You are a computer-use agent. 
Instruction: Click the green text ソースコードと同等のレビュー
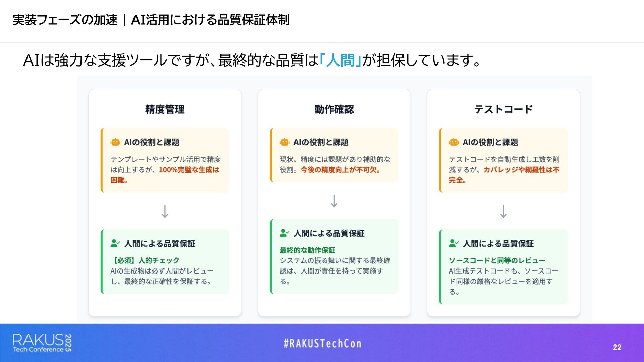(497, 260)
